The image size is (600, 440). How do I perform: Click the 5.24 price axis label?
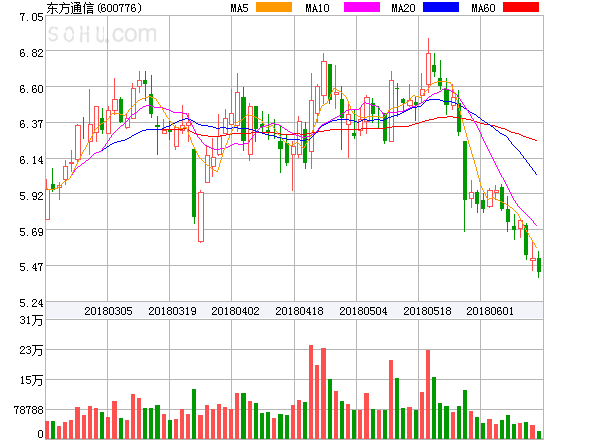coord(31,303)
